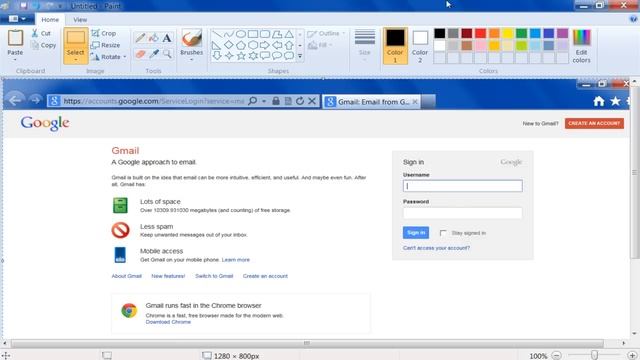Viewport: 640px width, 360px height.
Task: Switch to the View ribbon tab
Action: pyautogui.click(x=80, y=20)
